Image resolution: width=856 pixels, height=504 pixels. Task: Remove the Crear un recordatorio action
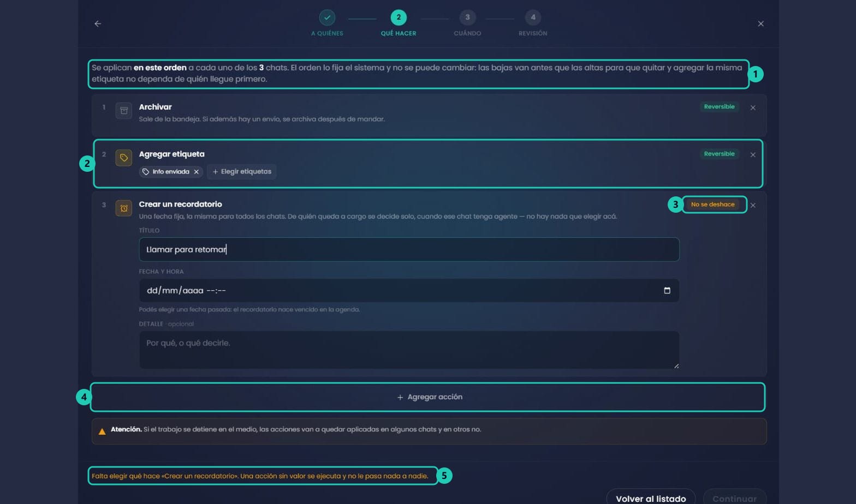point(753,206)
